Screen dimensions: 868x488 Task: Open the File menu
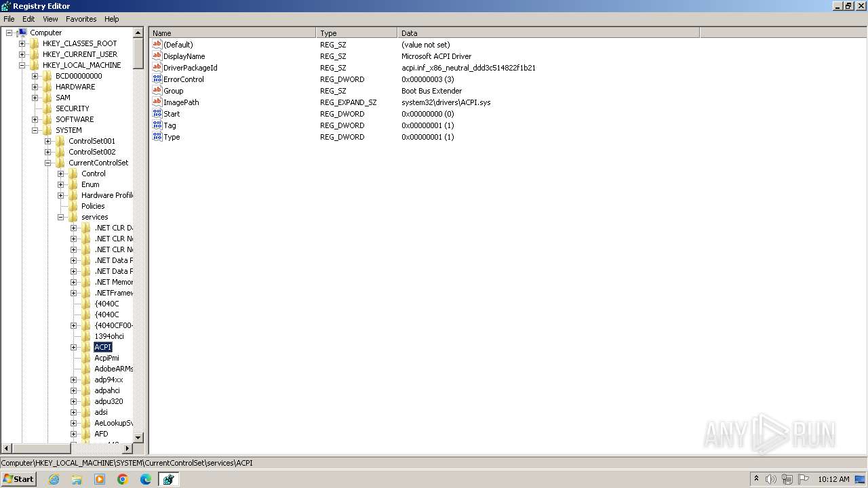[x=9, y=19]
